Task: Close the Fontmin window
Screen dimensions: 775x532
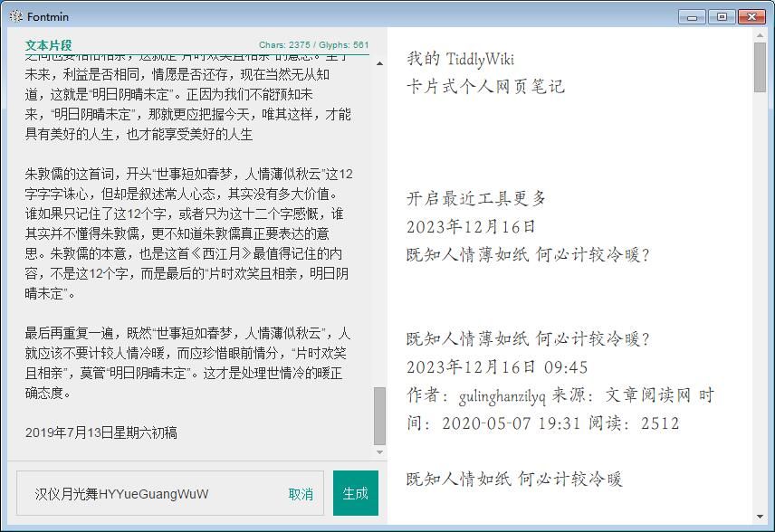Action: click(x=751, y=16)
